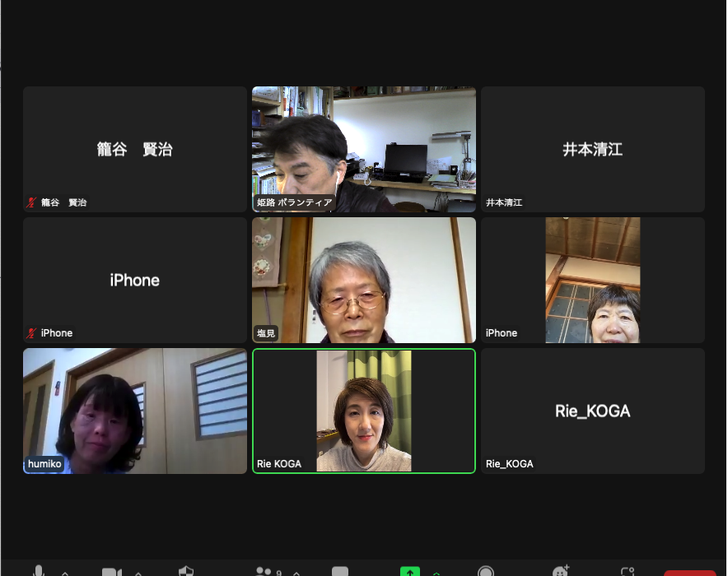
Task: Click the small 井本清江 name label
Action: (504, 202)
